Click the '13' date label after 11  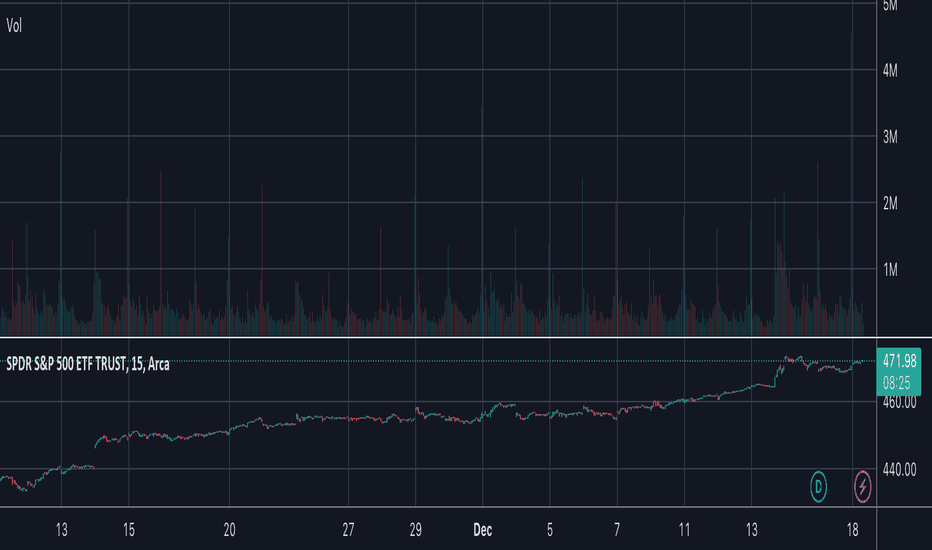[751, 530]
